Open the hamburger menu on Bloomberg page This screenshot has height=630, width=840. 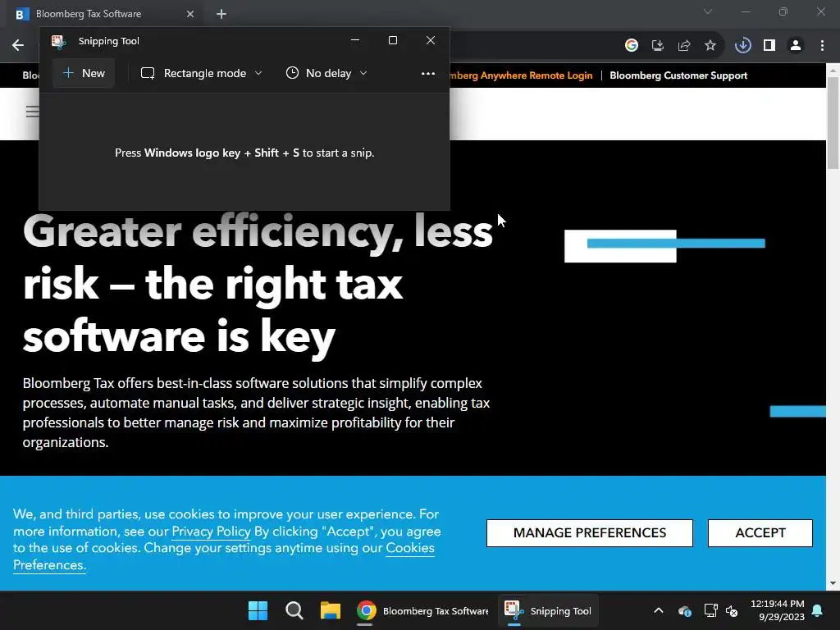pyautogui.click(x=33, y=112)
